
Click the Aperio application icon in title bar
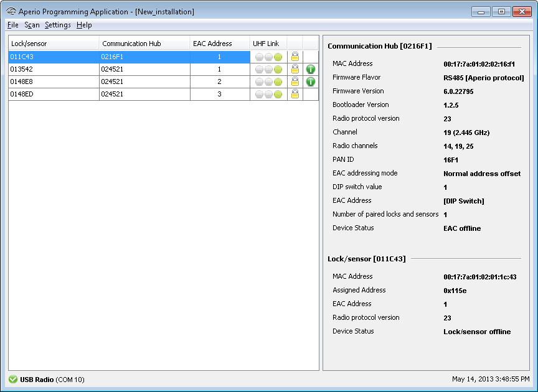(11, 11)
